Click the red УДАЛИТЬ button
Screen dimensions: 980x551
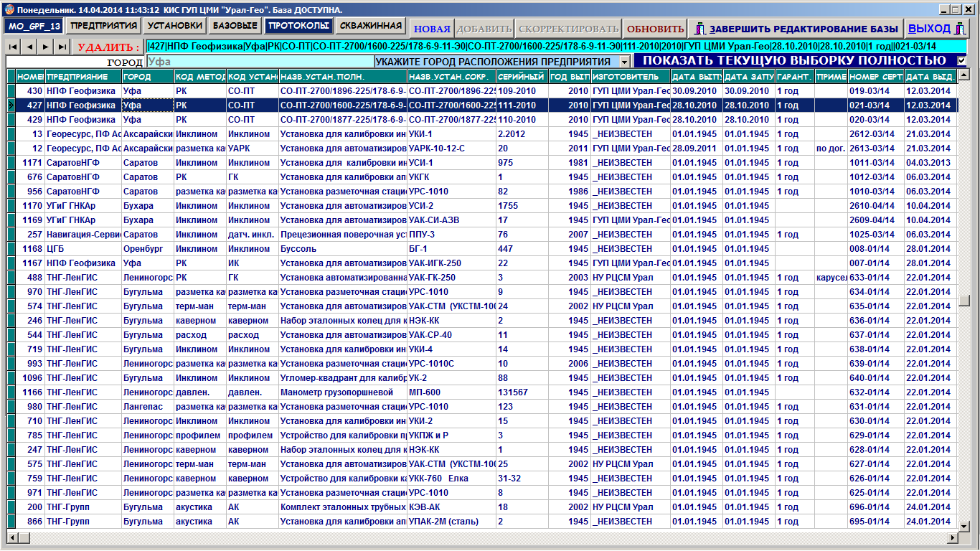pyautogui.click(x=108, y=47)
